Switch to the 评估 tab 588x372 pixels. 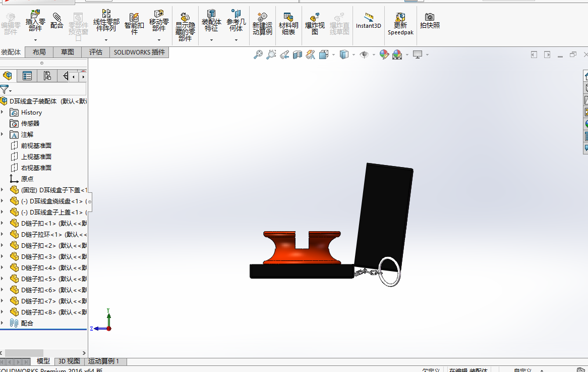click(x=96, y=52)
